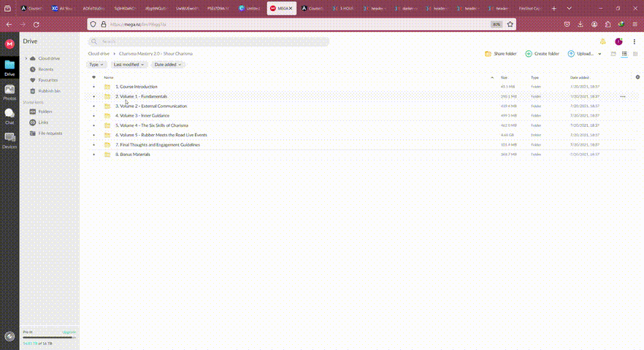
Task: Open the Firefox downloads panel
Action: pyautogui.click(x=580, y=25)
